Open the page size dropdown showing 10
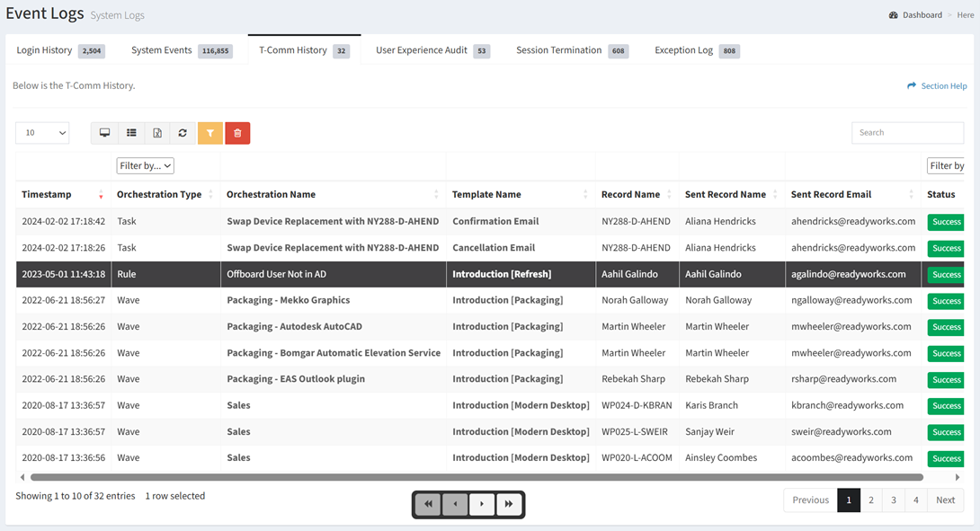 [x=42, y=133]
